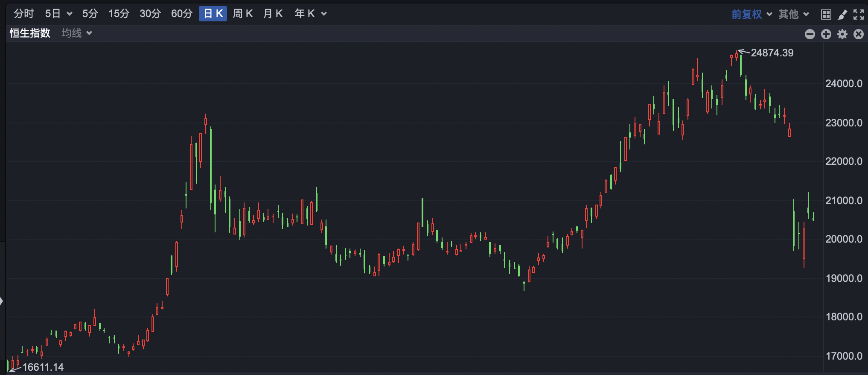Zoom in with the plus icon

point(826,34)
